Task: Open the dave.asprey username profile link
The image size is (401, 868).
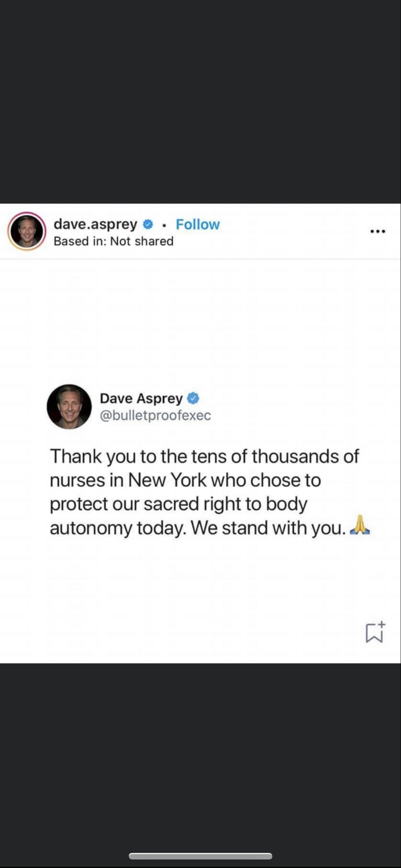Action: (x=96, y=224)
